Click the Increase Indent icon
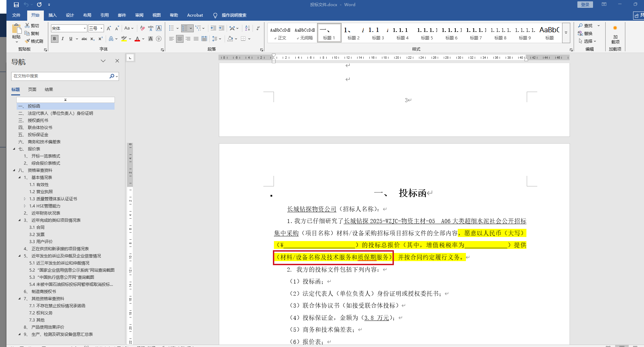The image size is (644, 347). pos(222,29)
